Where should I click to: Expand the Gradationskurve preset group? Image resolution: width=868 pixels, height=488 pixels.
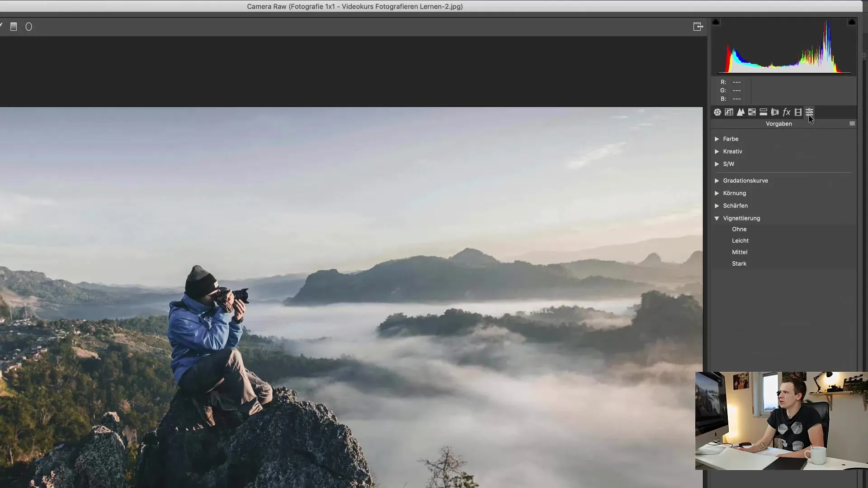click(x=717, y=181)
